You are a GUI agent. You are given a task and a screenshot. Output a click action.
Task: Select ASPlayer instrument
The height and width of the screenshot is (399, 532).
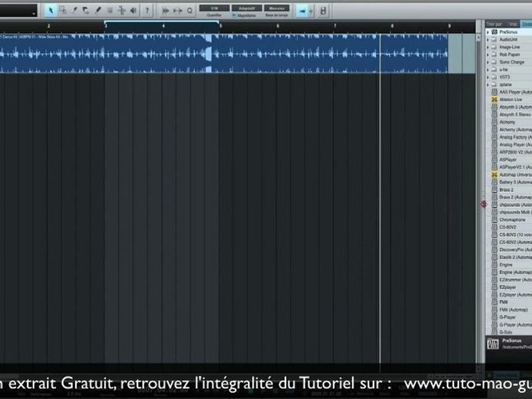[508, 160]
